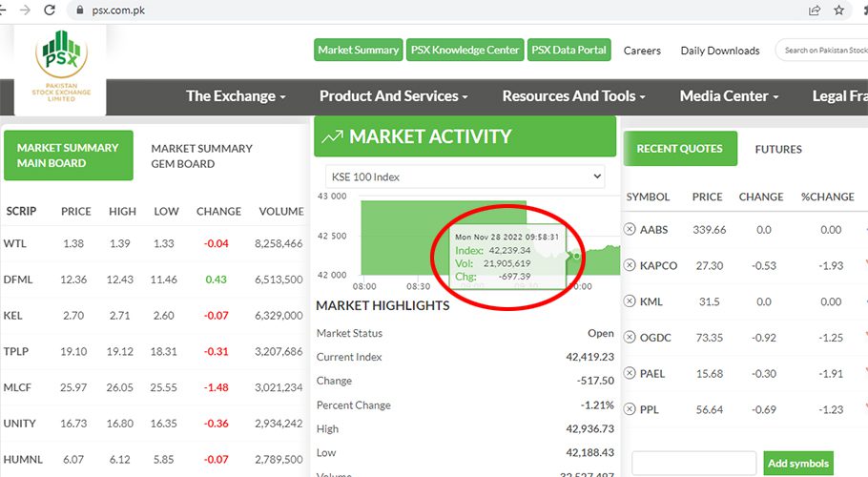Click the Market Highlights heading
Image resolution: width=868 pixels, height=477 pixels.
tap(382, 305)
